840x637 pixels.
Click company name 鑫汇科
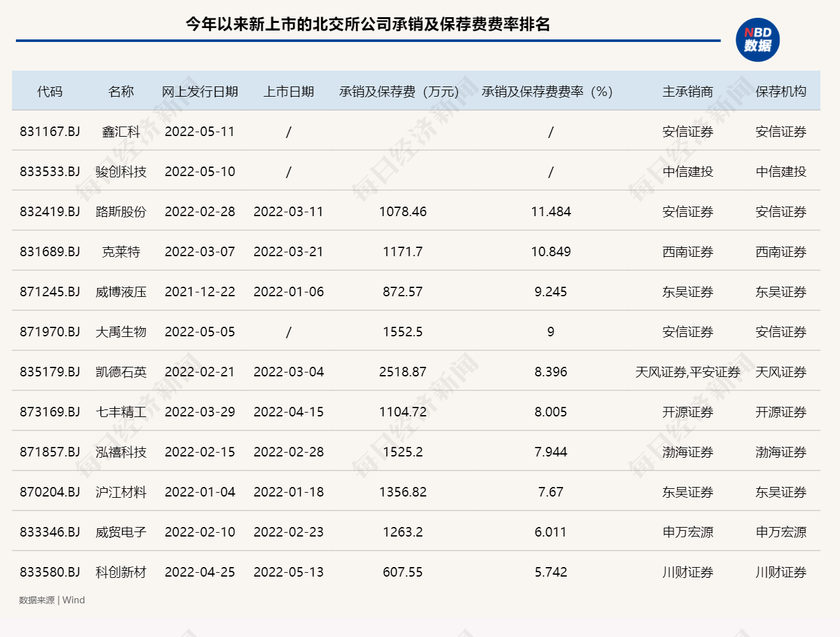121,132
